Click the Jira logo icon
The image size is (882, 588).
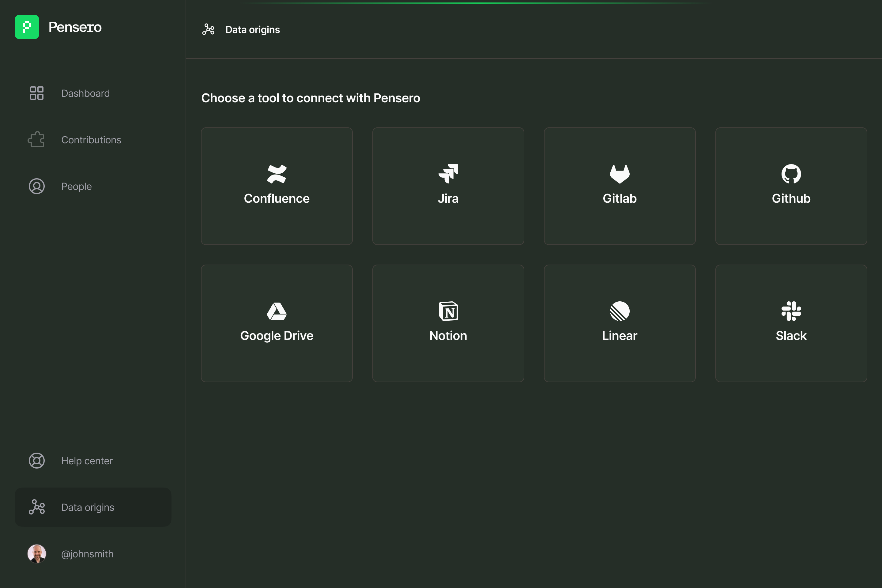[448, 174]
